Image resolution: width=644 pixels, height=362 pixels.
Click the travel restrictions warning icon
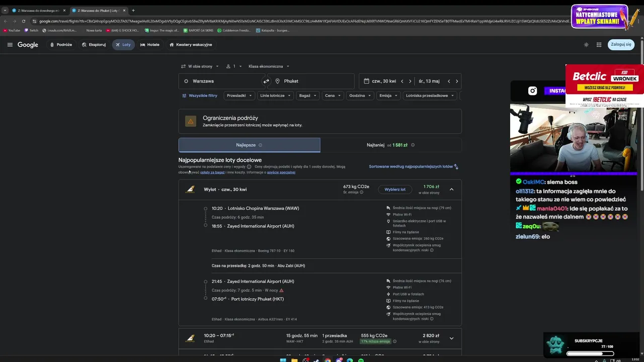190,121
